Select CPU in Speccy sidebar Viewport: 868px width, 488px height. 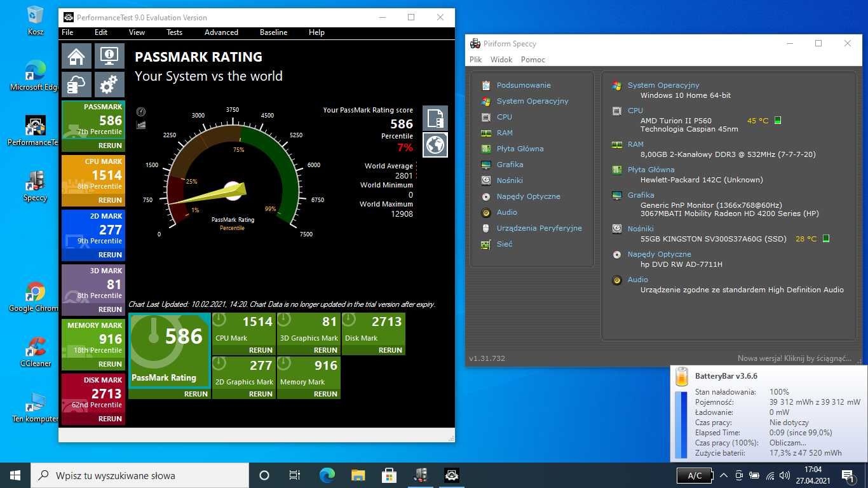coord(505,117)
